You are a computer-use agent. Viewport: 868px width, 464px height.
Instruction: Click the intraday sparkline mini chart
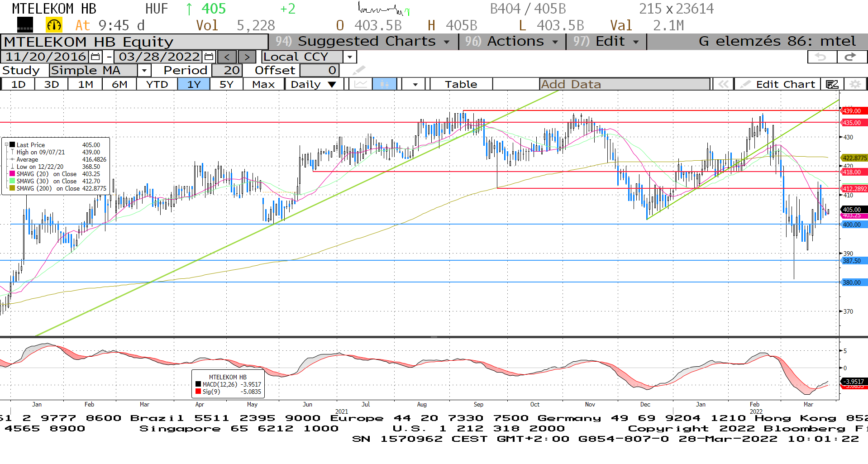pyautogui.click(x=384, y=9)
